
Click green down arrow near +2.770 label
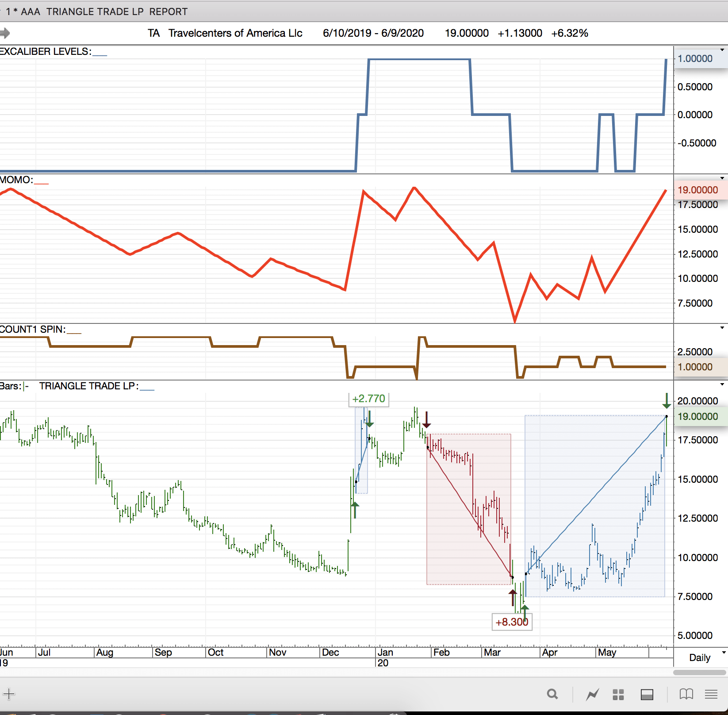370,419
